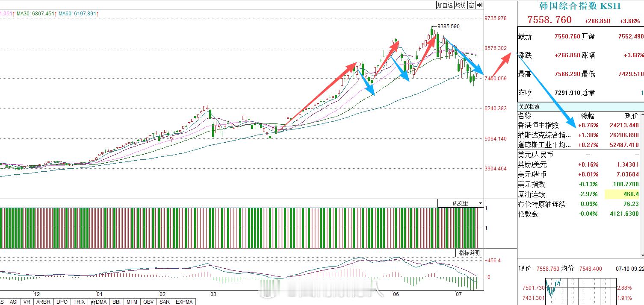Switch to the DPO indicator tab

pyautogui.click(x=62, y=302)
